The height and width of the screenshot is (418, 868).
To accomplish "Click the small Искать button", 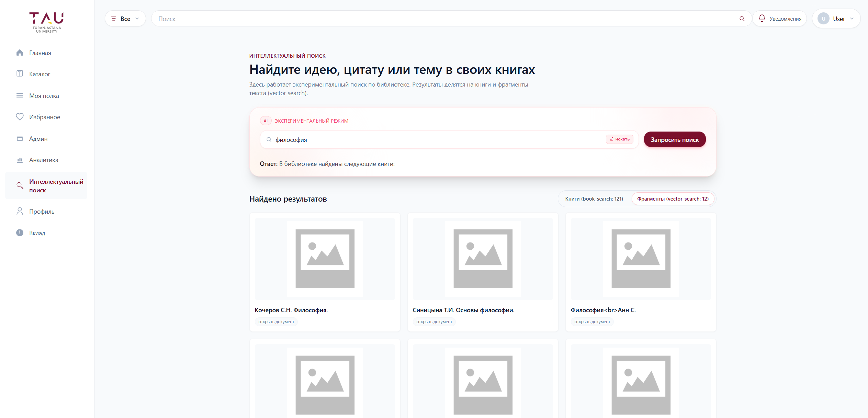I will tap(619, 139).
